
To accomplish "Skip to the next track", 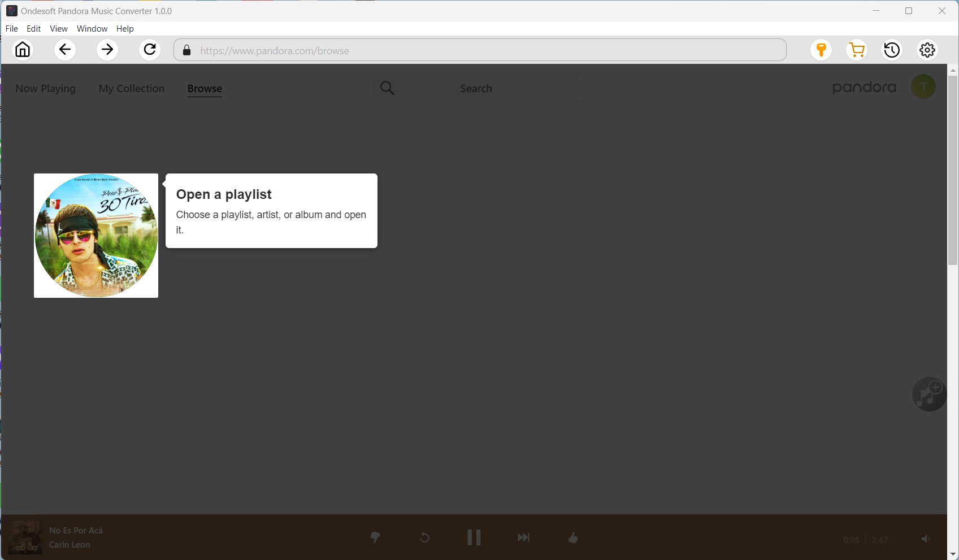I will click(523, 537).
